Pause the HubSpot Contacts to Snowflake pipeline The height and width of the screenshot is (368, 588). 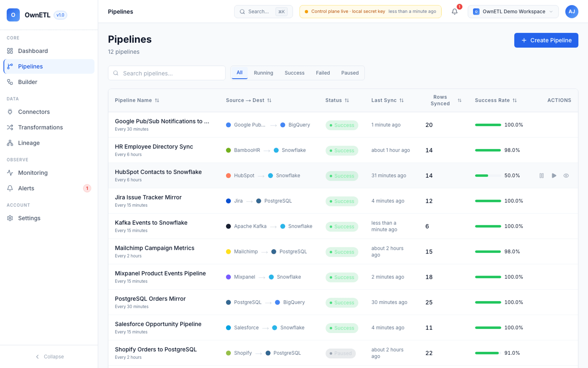click(542, 176)
